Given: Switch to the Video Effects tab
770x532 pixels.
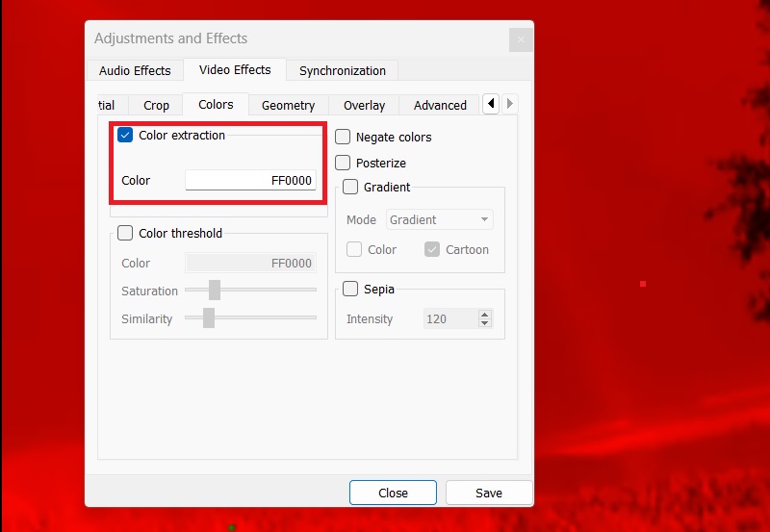Looking at the screenshot, I should pos(235,69).
